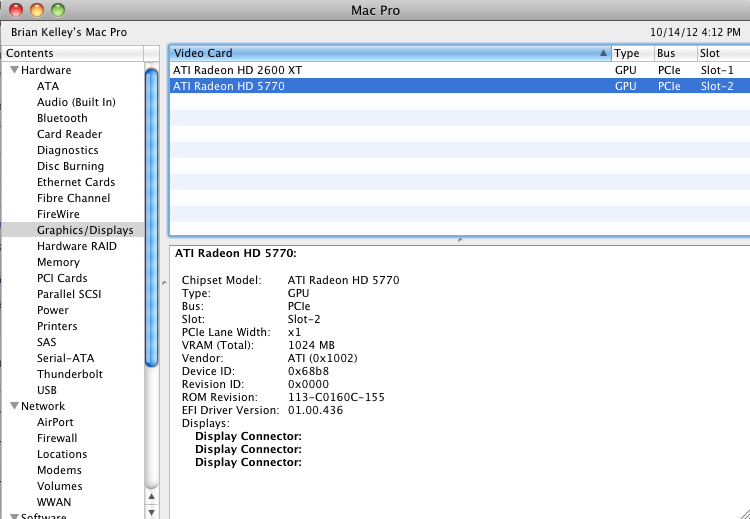750x519 pixels.
Task: Select Disc Burning item
Action: pos(70,166)
